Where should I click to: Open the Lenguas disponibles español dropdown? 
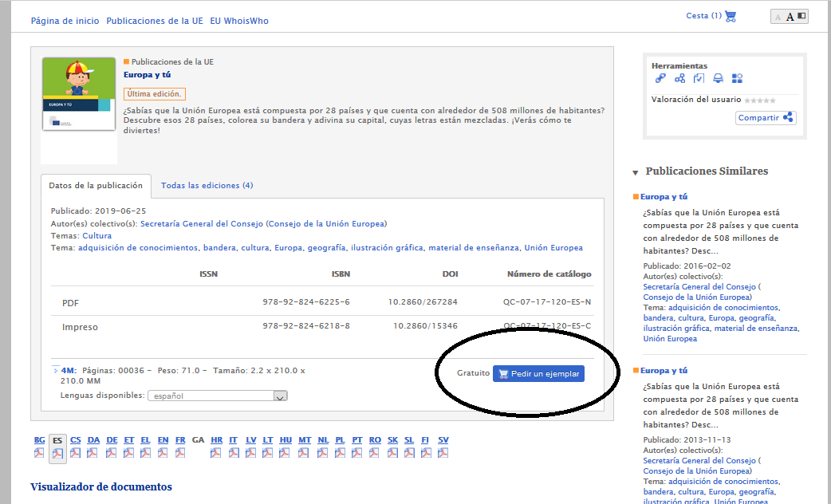click(217, 396)
